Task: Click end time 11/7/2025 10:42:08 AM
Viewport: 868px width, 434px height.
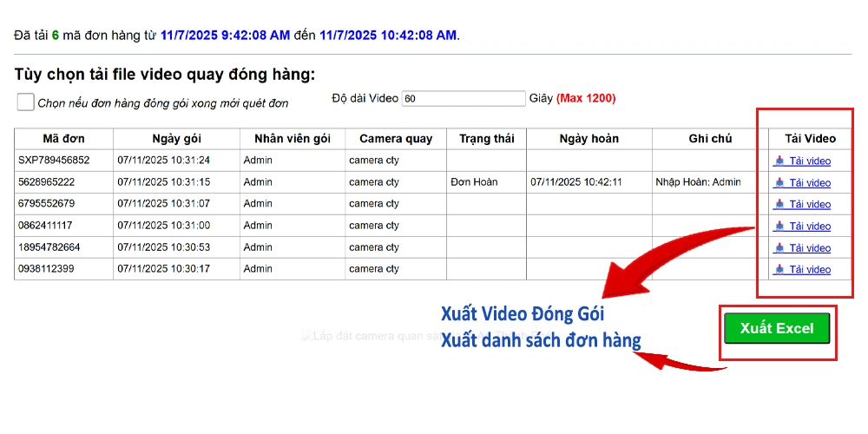Action: click(x=388, y=36)
